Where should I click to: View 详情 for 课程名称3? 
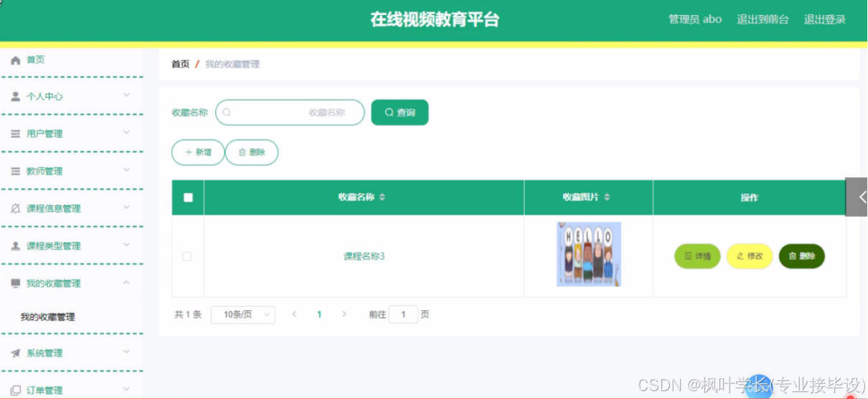(x=697, y=256)
